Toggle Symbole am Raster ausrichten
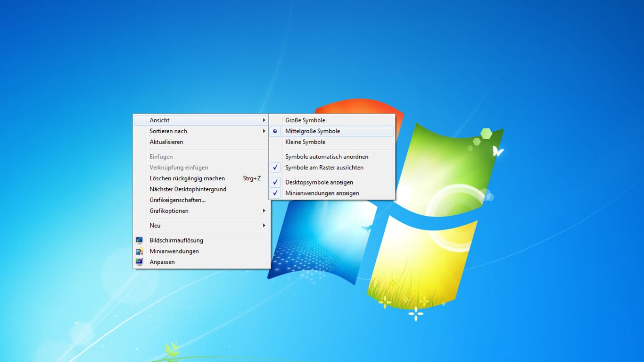 [x=332, y=168]
